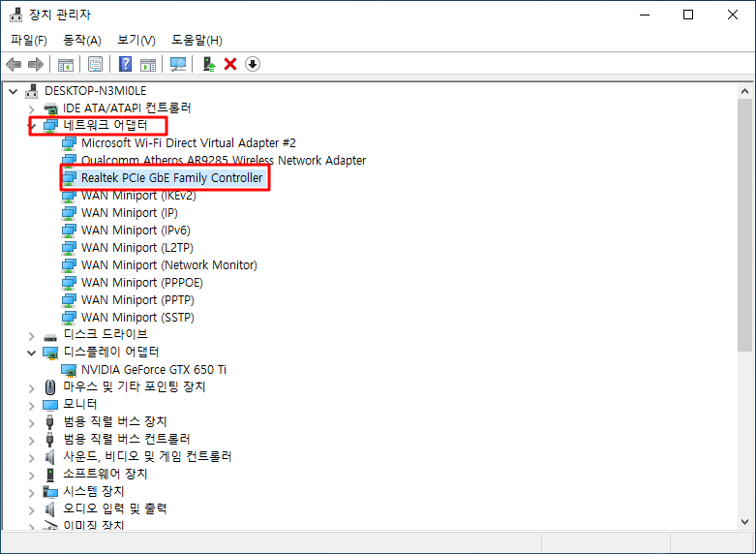Screen dimensions: 756x554
Task: Select Qualcomm Atheros AR9285 Wireless Network Adapter
Action: 224,160
